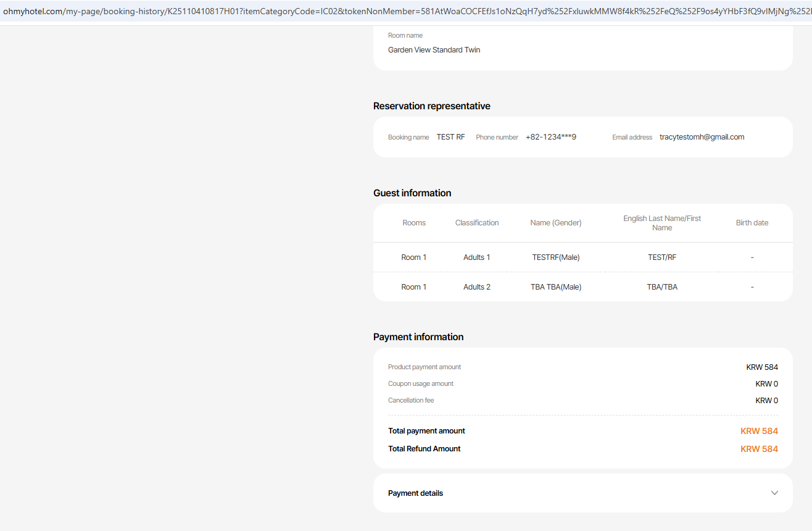Screen dimensions: 812x531
Task: Select booking name value TEST RF
Action: pyautogui.click(x=450, y=137)
